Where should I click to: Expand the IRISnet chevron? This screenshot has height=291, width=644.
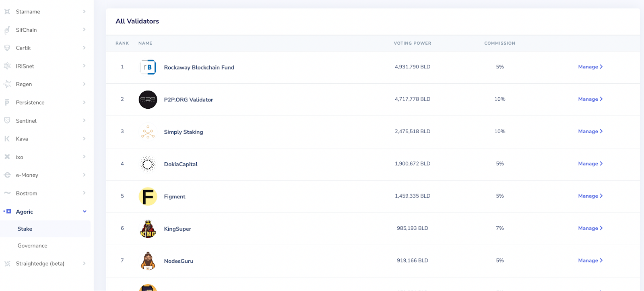[84, 66]
